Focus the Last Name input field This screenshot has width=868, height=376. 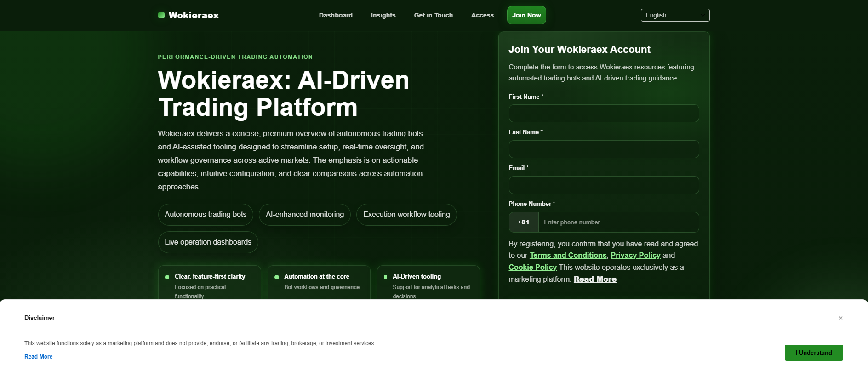(604, 149)
